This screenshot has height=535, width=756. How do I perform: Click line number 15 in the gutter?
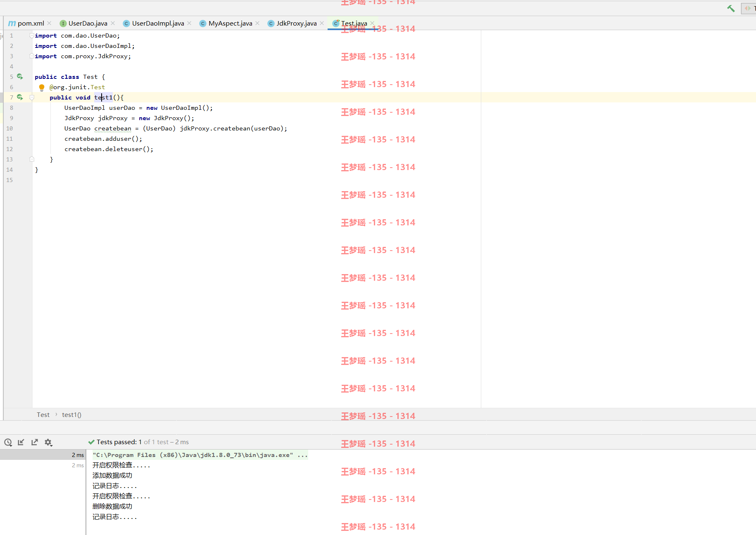pyautogui.click(x=10, y=180)
